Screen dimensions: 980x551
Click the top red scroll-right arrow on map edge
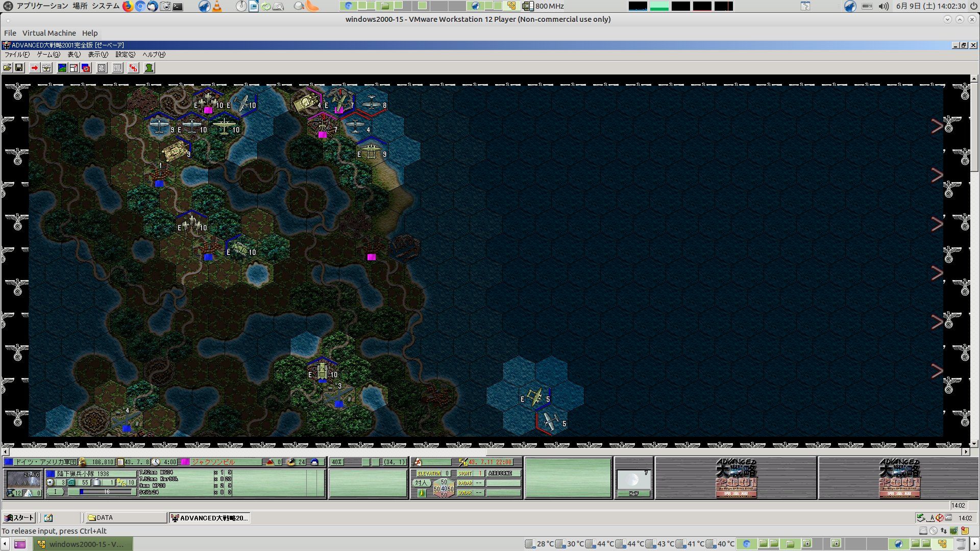tap(937, 126)
